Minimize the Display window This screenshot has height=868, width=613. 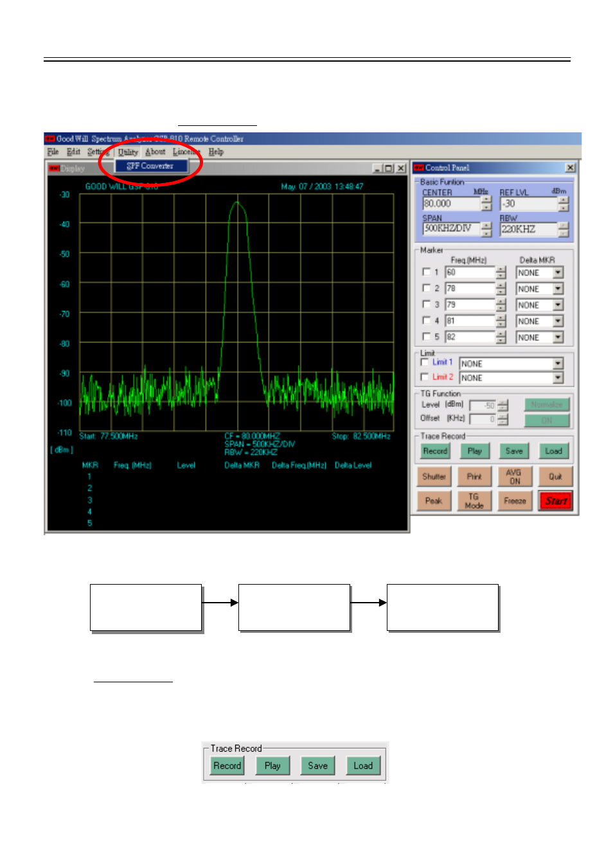click(378, 168)
